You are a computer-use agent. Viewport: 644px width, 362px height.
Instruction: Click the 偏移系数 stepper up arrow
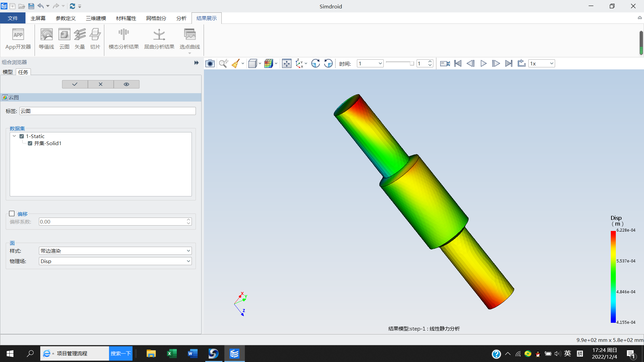pyautogui.click(x=189, y=220)
